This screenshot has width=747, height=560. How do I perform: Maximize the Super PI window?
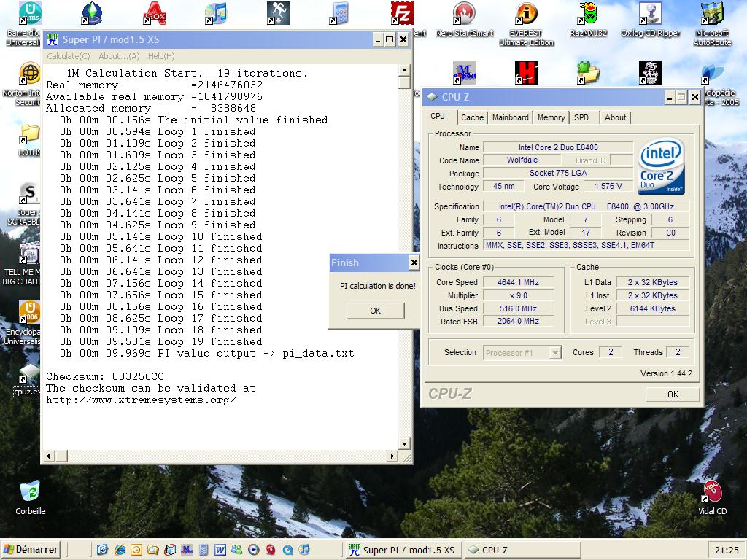(x=390, y=39)
